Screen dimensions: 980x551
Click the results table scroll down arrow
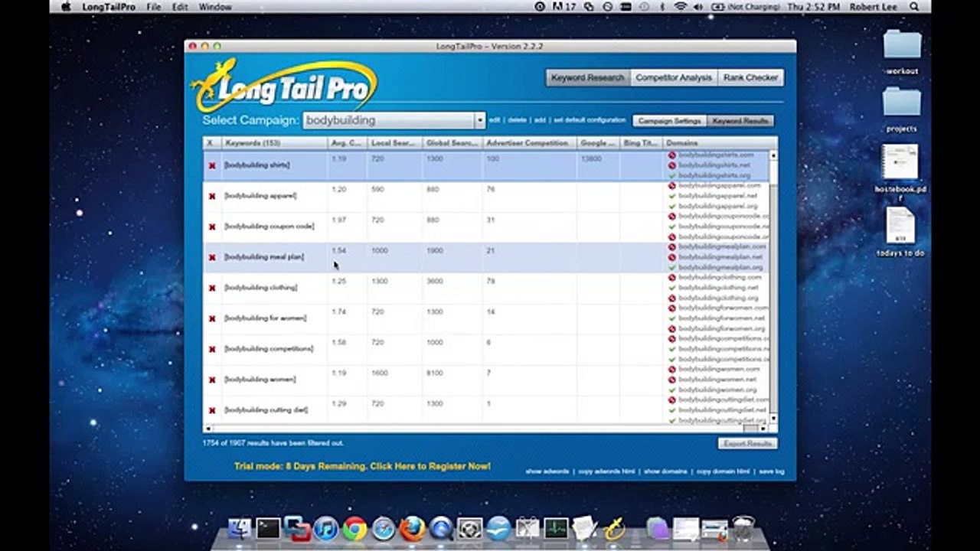pos(773,419)
